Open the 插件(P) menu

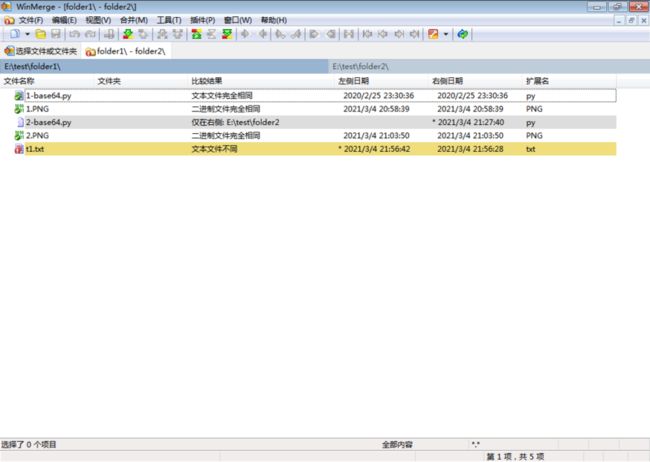point(203,20)
